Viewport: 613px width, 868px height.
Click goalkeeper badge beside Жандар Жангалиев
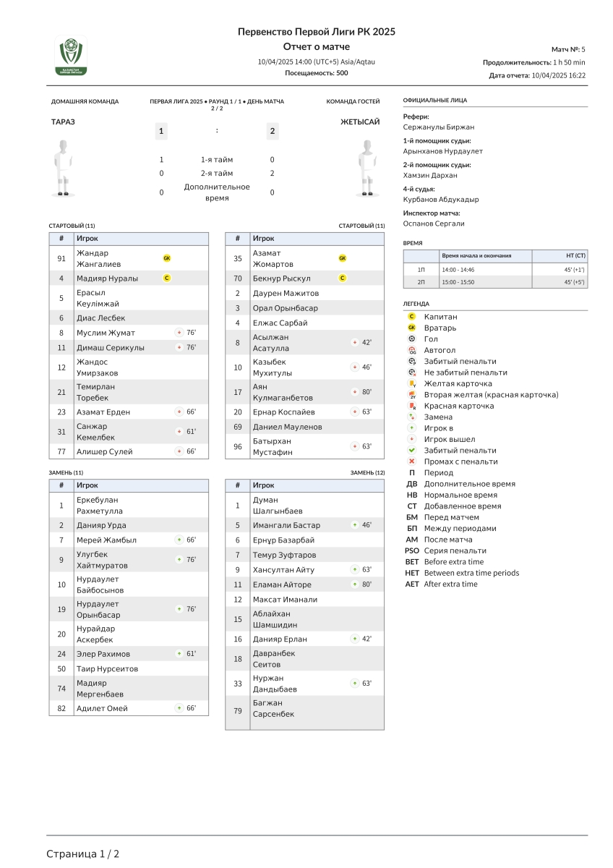[x=167, y=258]
